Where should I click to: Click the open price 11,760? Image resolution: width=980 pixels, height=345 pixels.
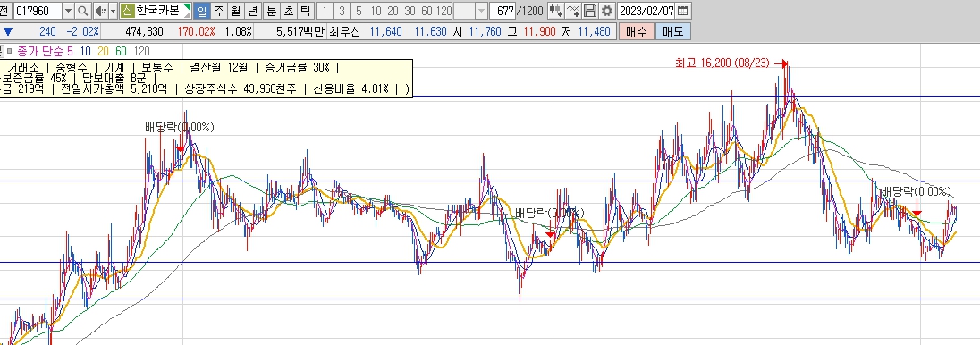[x=485, y=31]
